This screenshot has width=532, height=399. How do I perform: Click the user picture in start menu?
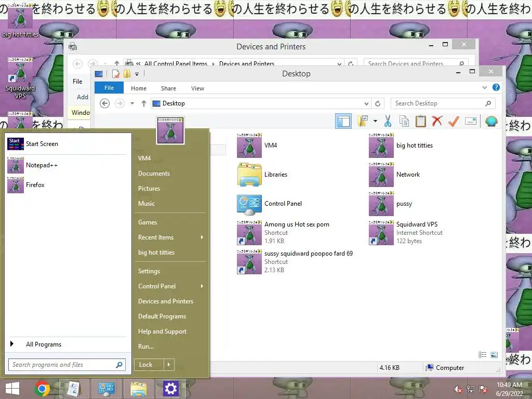point(170,130)
